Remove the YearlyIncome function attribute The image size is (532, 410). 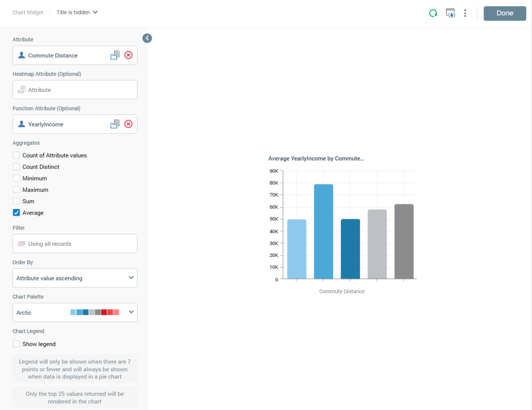[128, 124]
